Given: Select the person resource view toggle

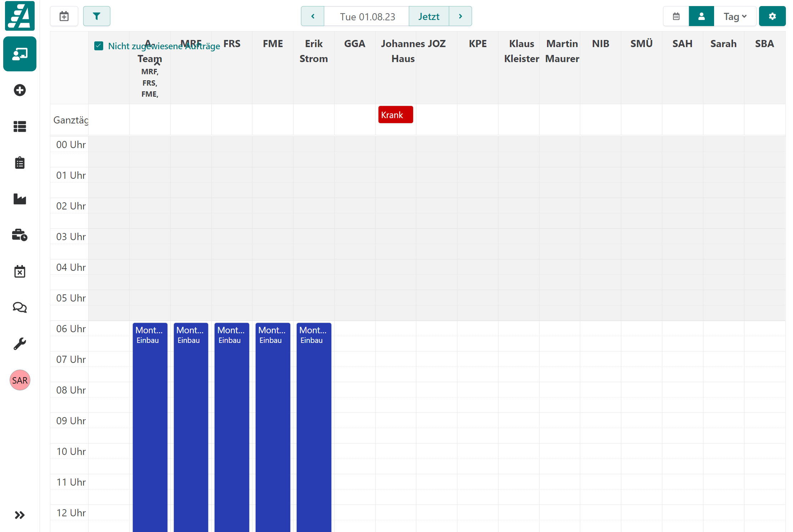Looking at the screenshot, I should pos(701,16).
